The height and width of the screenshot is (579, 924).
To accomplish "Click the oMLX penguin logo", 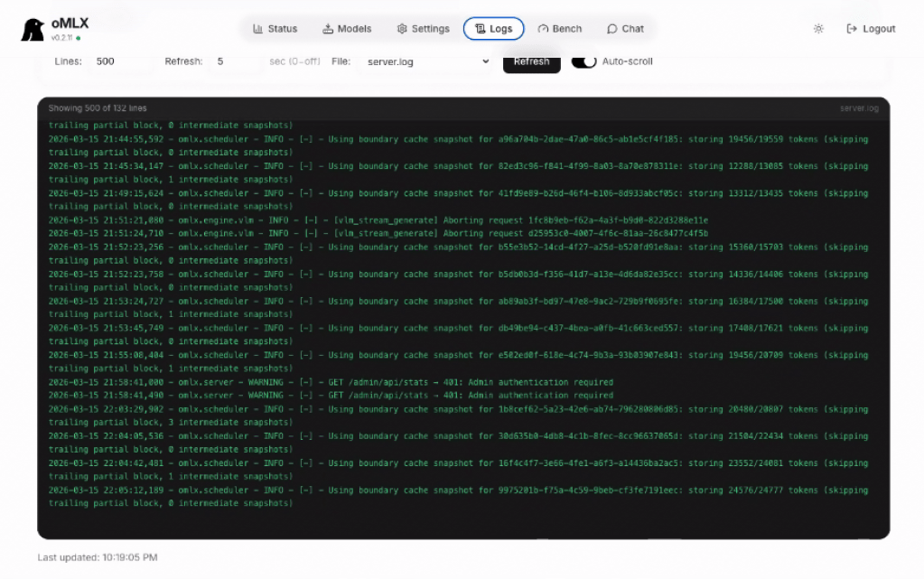I will [33, 30].
